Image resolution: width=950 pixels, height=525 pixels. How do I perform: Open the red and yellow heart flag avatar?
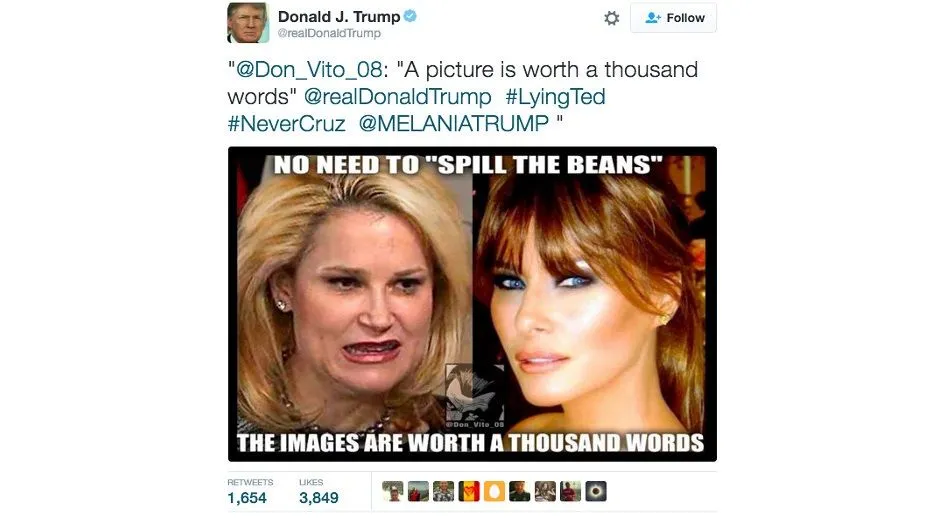469,491
